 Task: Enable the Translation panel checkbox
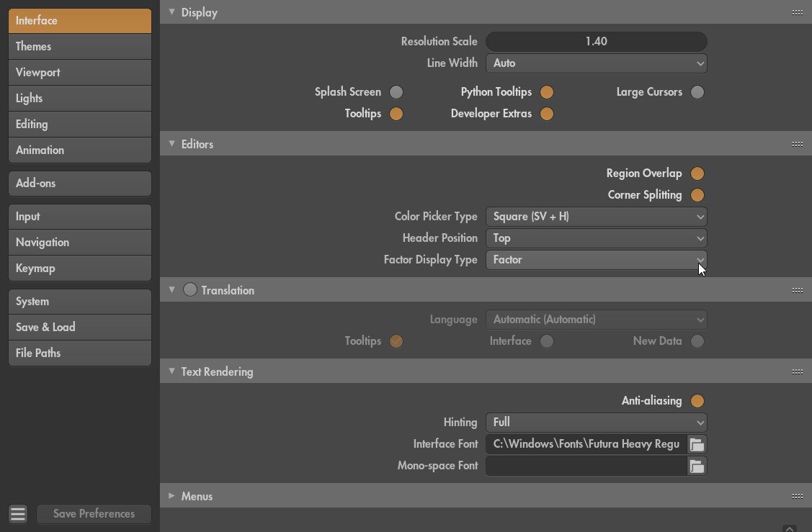pyautogui.click(x=190, y=290)
